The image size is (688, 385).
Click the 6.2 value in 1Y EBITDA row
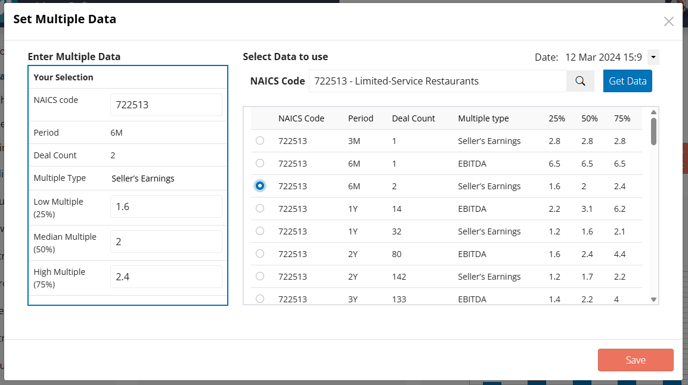(x=620, y=209)
